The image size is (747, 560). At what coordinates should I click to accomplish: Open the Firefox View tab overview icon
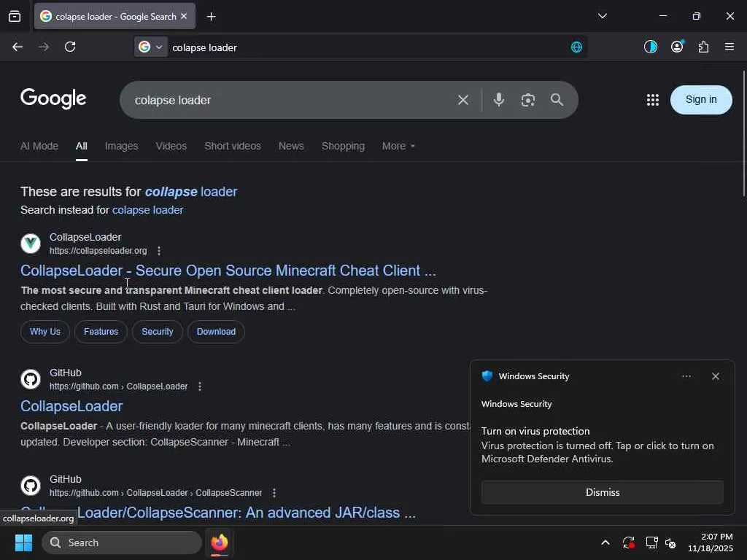(x=15, y=16)
